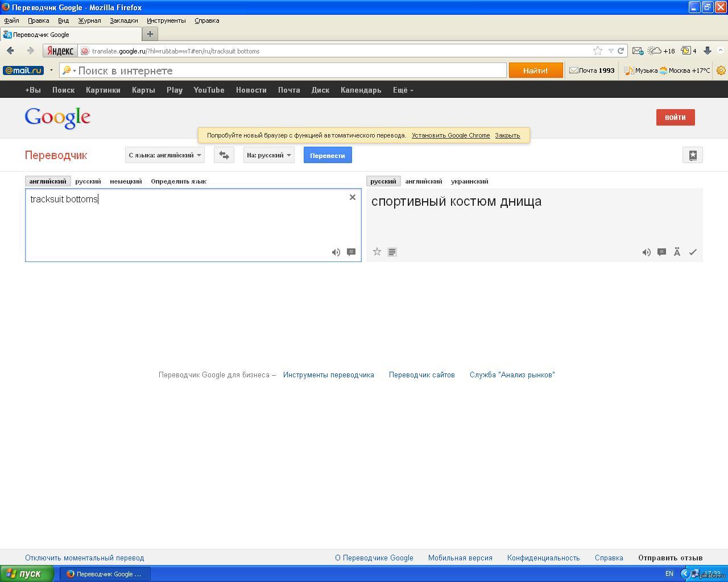This screenshot has width=728, height=582.
Task: Select английский as the target language
Action: pyautogui.click(x=424, y=181)
